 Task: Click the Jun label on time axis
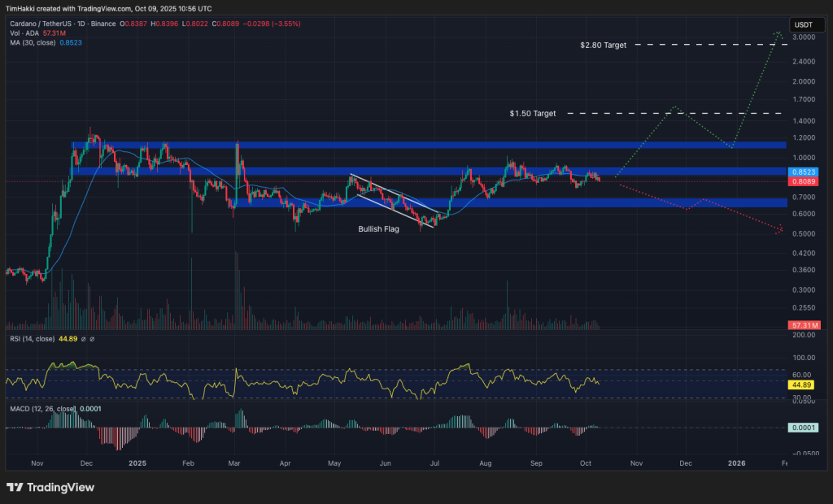[385, 463]
